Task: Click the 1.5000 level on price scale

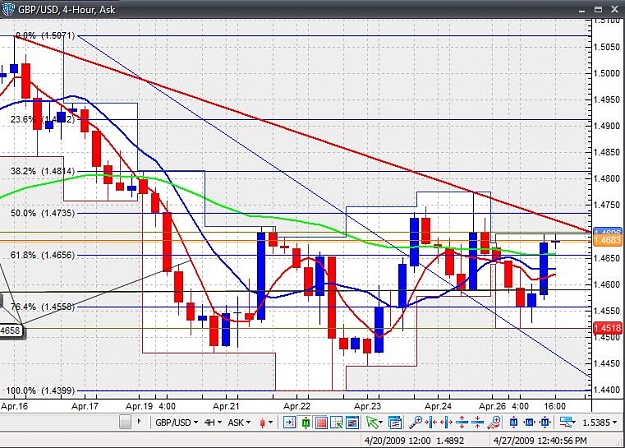Action: tap(607, 73)
